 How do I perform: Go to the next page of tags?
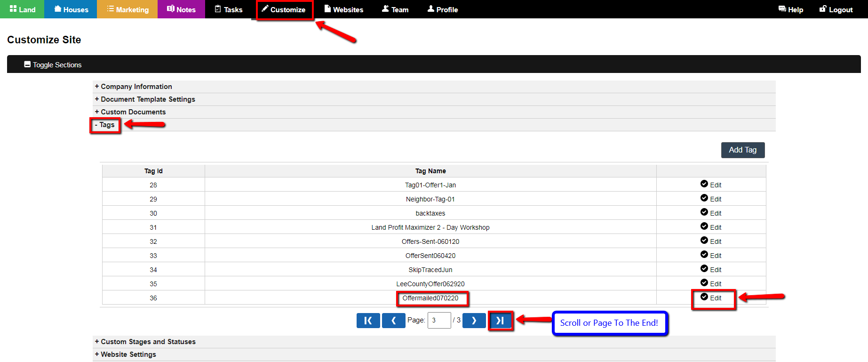tap(474, 321)
